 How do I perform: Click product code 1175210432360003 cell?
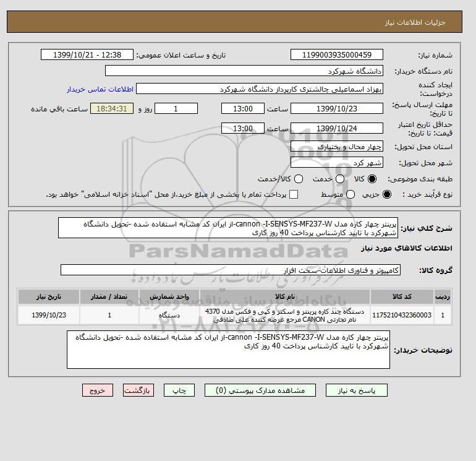pos(402,315)
